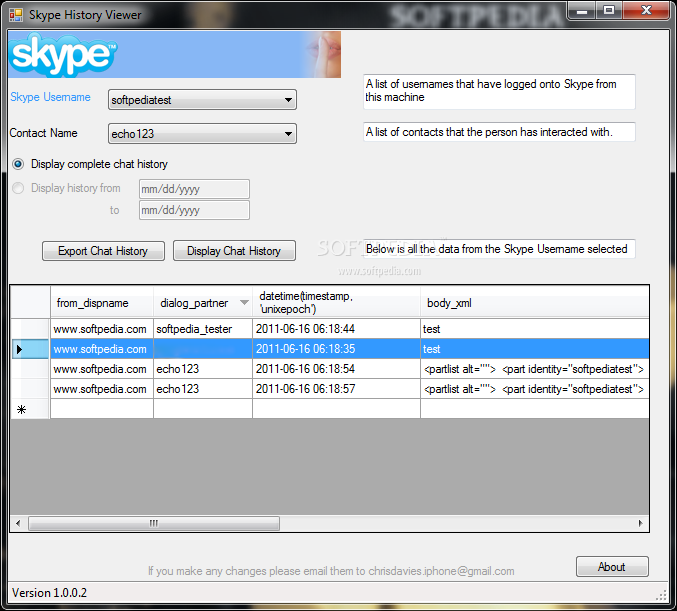Open the About dialog
Screen dimensions: 677x611
click(612, 567)
